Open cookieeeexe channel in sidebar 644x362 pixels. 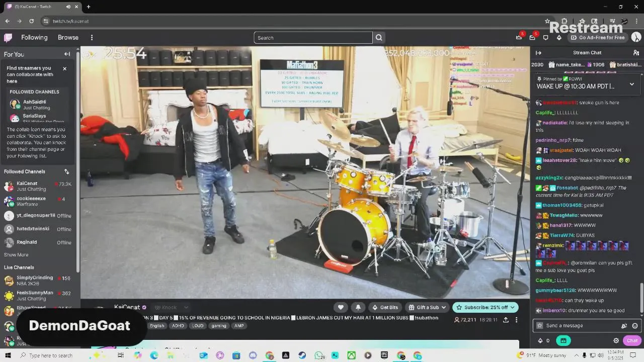pyautogui.click(x=38, y=201)
